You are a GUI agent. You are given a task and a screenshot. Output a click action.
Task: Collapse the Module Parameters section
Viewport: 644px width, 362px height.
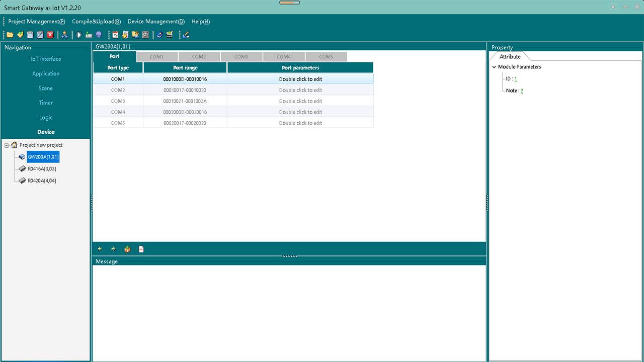[x=494, y=67]
